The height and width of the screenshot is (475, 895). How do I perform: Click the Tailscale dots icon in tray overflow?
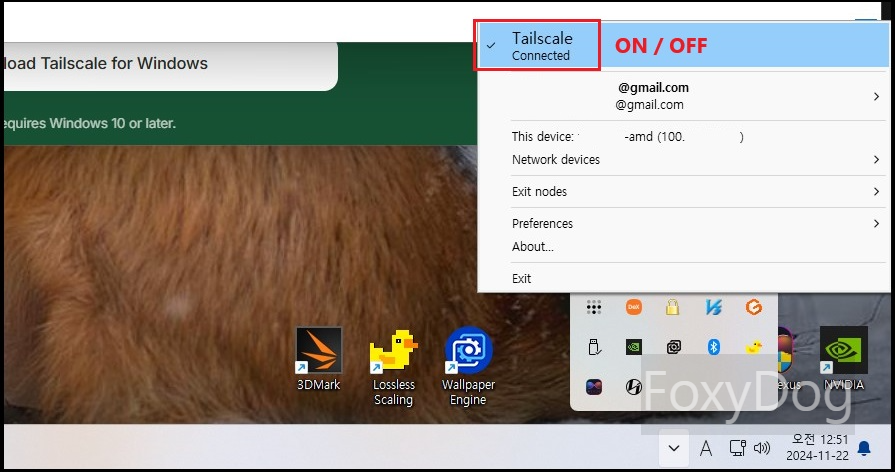coord(594,308)
